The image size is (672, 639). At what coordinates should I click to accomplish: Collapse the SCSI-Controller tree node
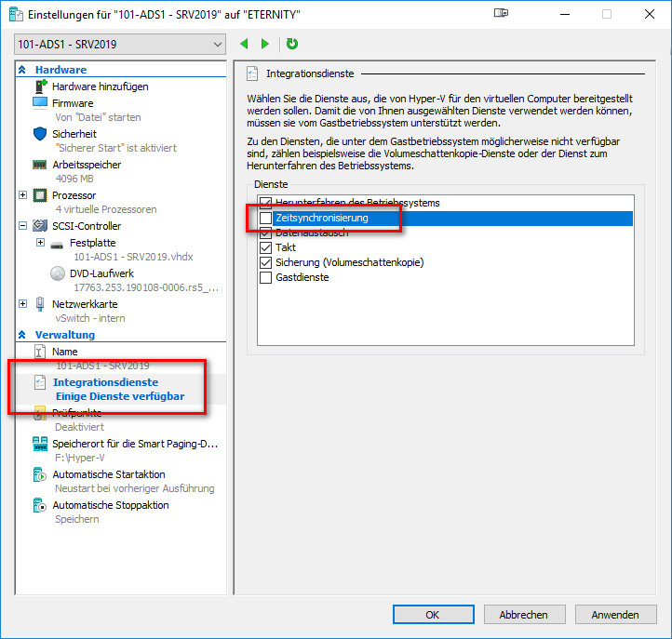(22, 226)
